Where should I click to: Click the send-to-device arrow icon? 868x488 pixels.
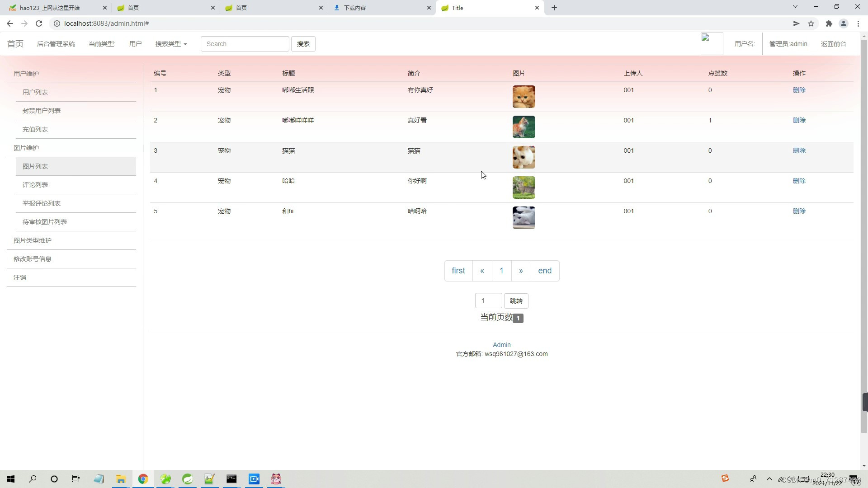click(x=796, y=23)
